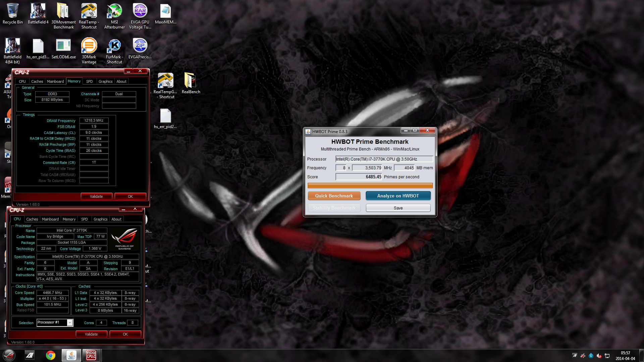
Task: Switch to the Mainboard tab in the lower CPU-Z window
Action: [50, 219]
